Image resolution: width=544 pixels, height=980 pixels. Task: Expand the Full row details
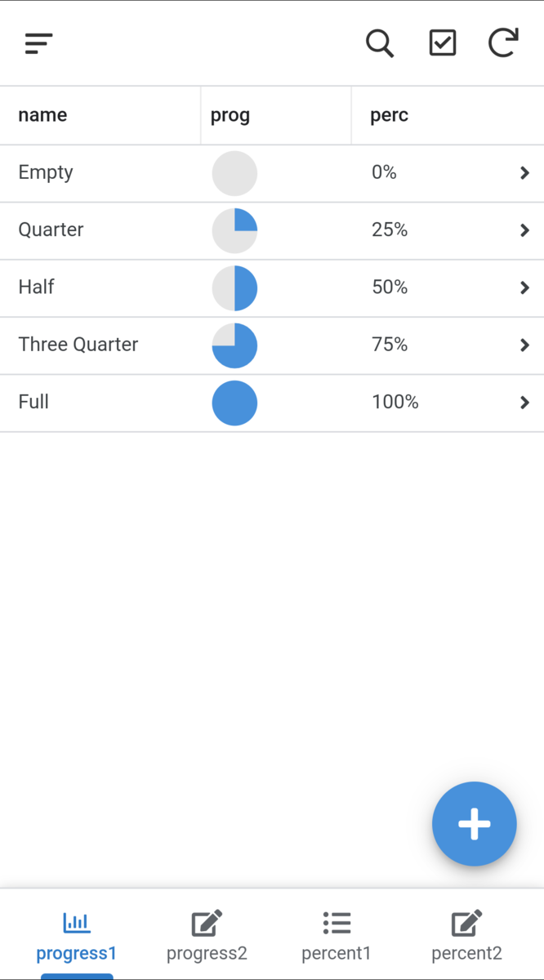(x=524, y=402)
